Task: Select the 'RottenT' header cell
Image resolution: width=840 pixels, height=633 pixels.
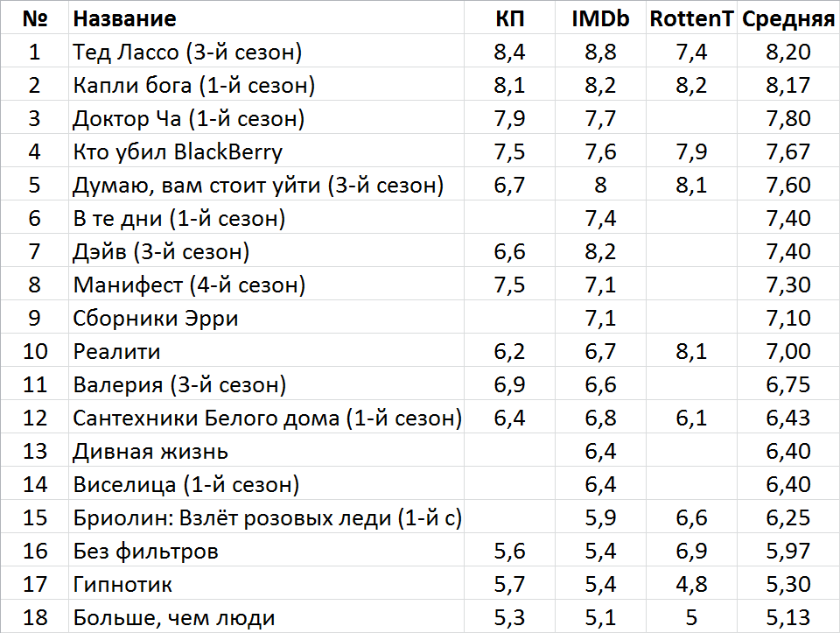Action: [691, 18]
